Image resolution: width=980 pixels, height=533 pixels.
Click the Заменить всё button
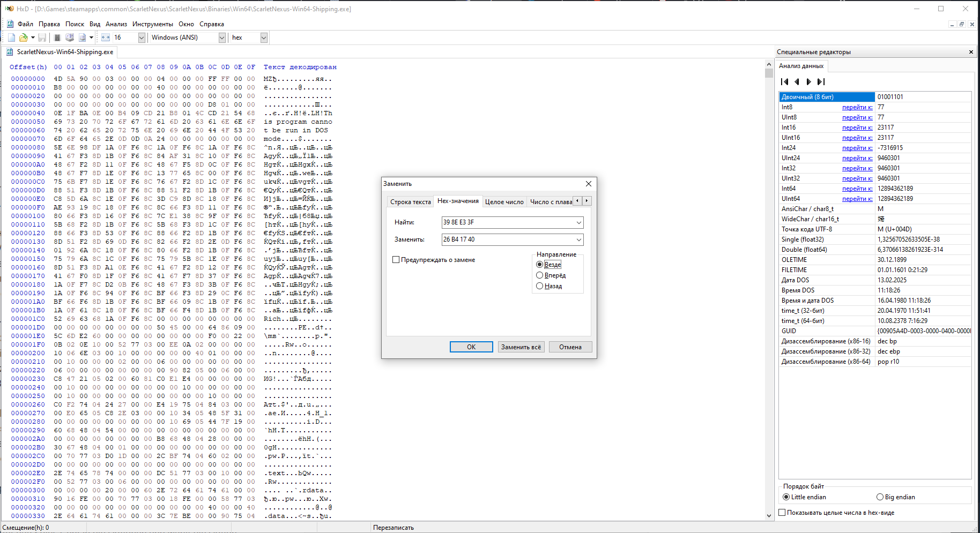tap(521, 347)
